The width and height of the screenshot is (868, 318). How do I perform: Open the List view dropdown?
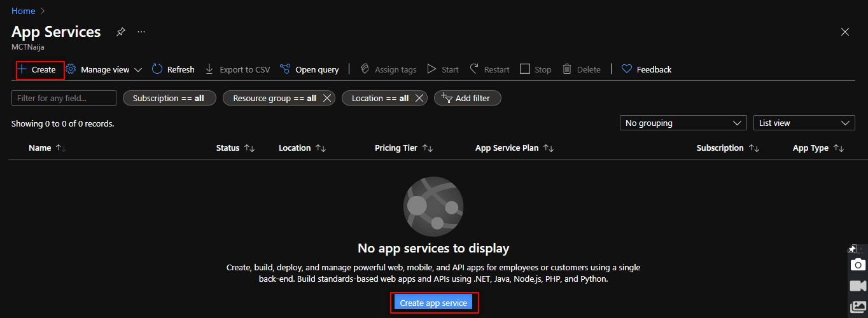click(x=804, y=123)
